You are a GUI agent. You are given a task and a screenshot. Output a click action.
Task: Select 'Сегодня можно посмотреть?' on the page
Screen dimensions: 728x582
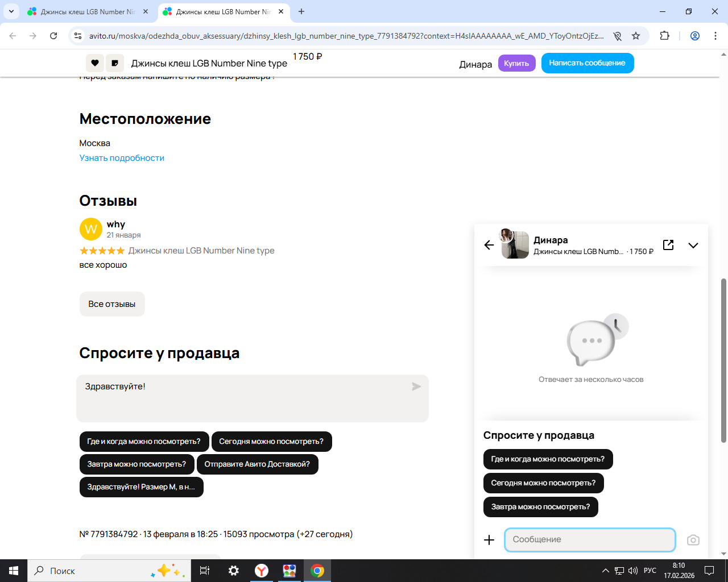[x=271, y=442]
